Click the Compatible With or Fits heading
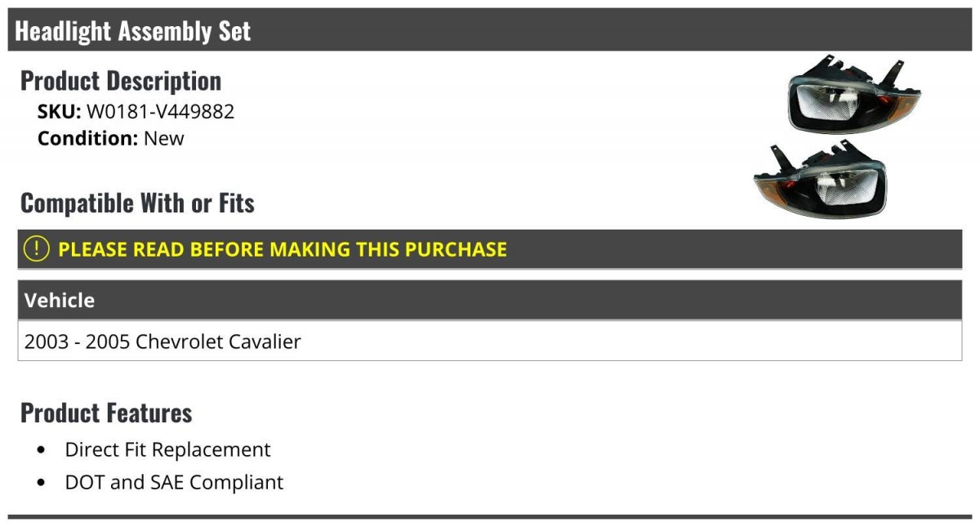This screenshot has height=527, width=980. click(137, 203)
